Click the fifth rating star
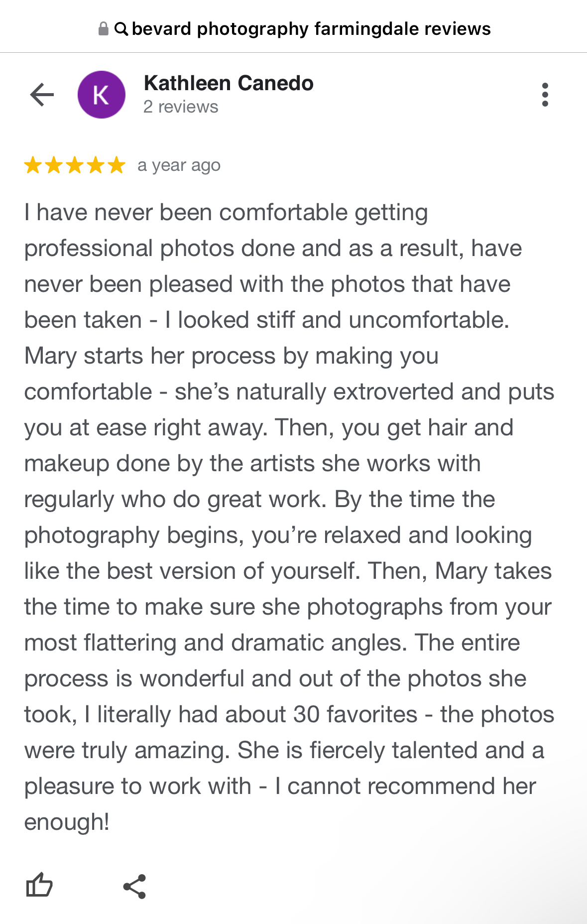 pos(117,165)
